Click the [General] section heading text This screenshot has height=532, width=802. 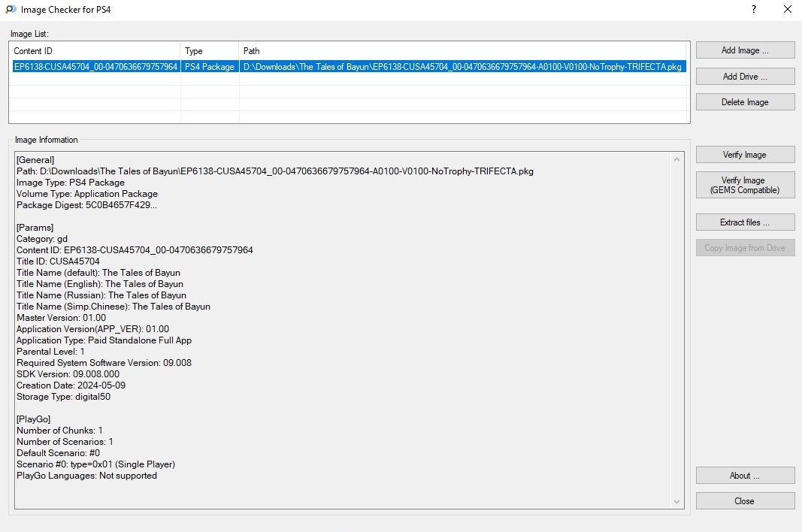tap(35, 159)
